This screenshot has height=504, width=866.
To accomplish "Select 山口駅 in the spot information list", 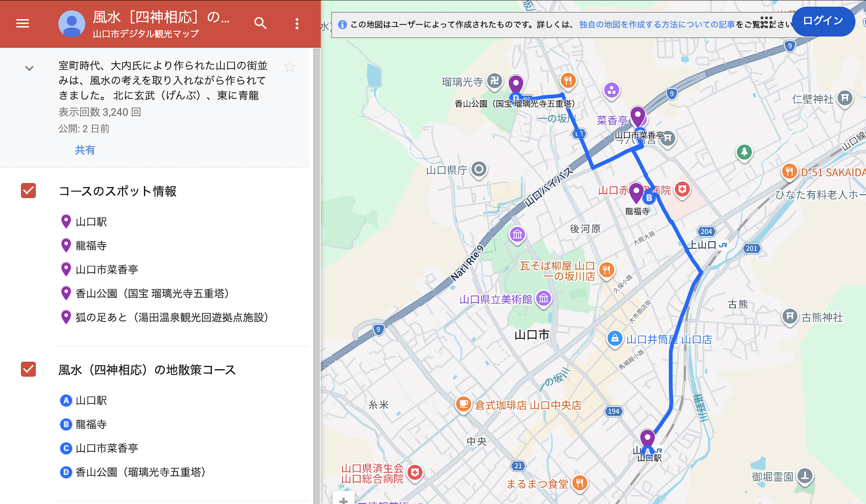I will pyautogui.click(x=91, y=222).
